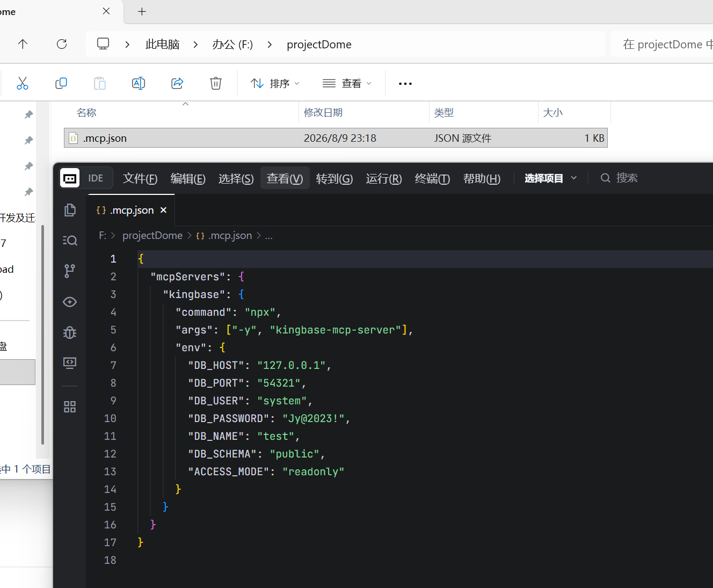Sort by 类型 column header
Viewport: 713px width, 588px height.
[444, 113]
